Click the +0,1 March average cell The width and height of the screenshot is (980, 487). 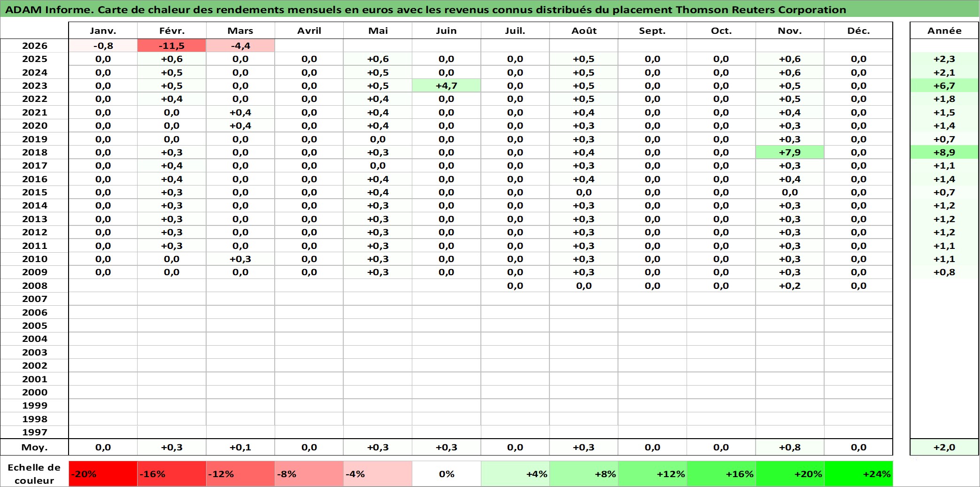click(240, 447)
